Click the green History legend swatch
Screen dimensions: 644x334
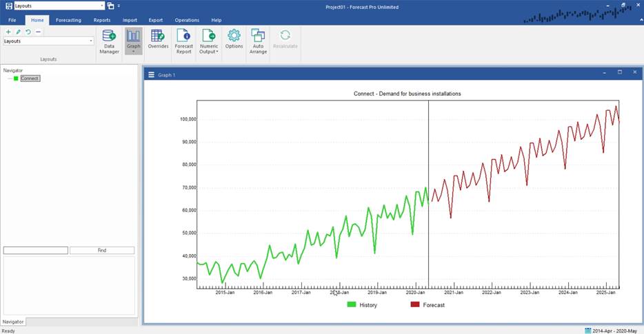[x=351, y=304]
